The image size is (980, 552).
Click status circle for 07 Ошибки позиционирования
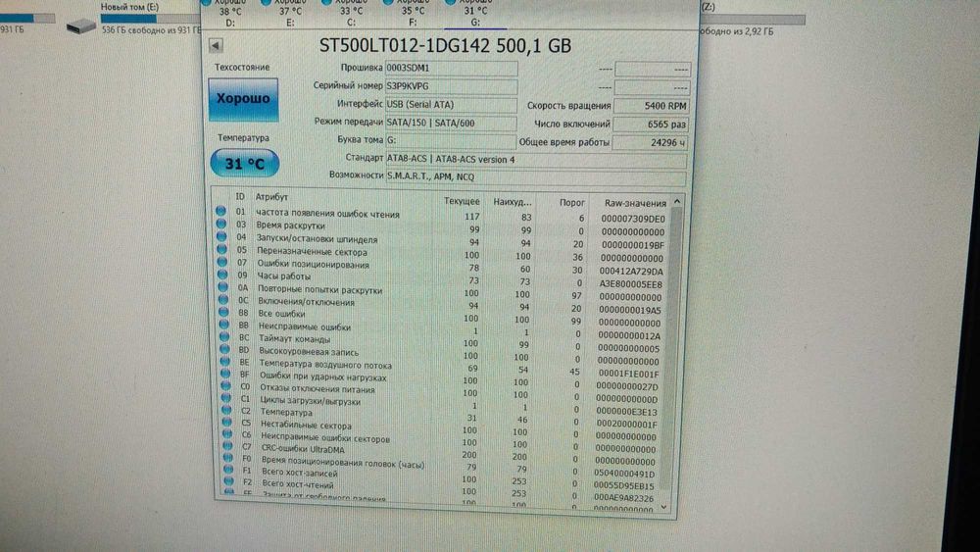(x=221, y=262)
